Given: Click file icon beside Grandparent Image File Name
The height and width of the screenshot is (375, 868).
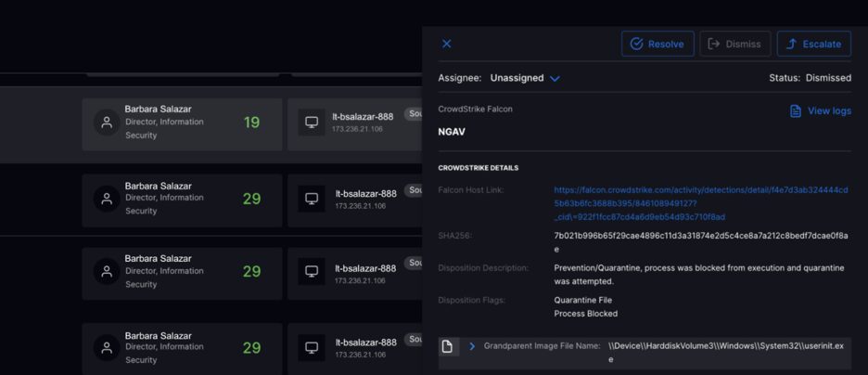Looking at the screenshot, I should pos(448,347).
